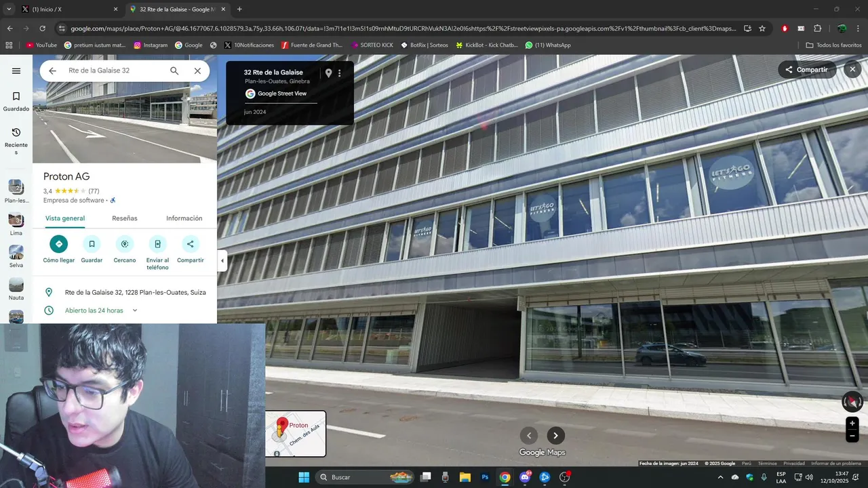Click the Street View compass control
868x488 pixels.
tap(852, 401)
